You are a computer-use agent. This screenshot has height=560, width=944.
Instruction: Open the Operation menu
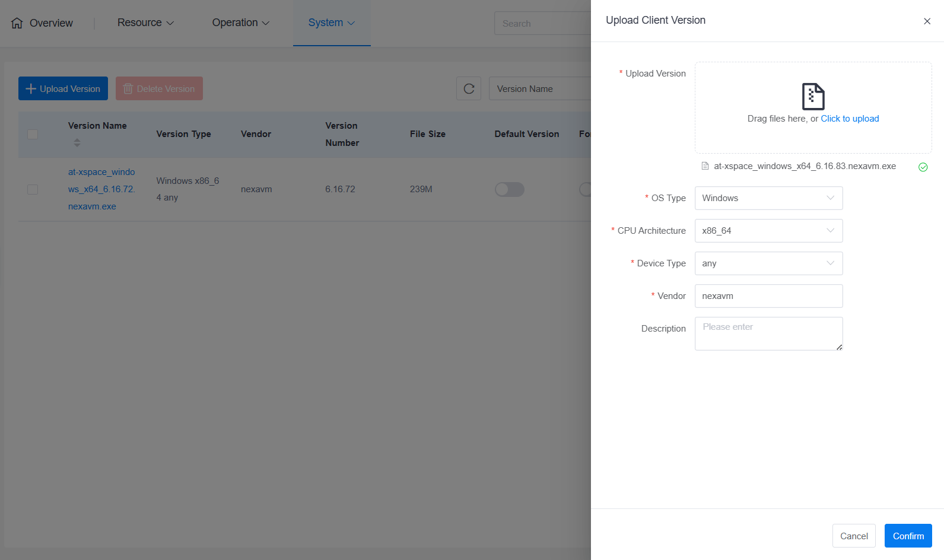240,23
